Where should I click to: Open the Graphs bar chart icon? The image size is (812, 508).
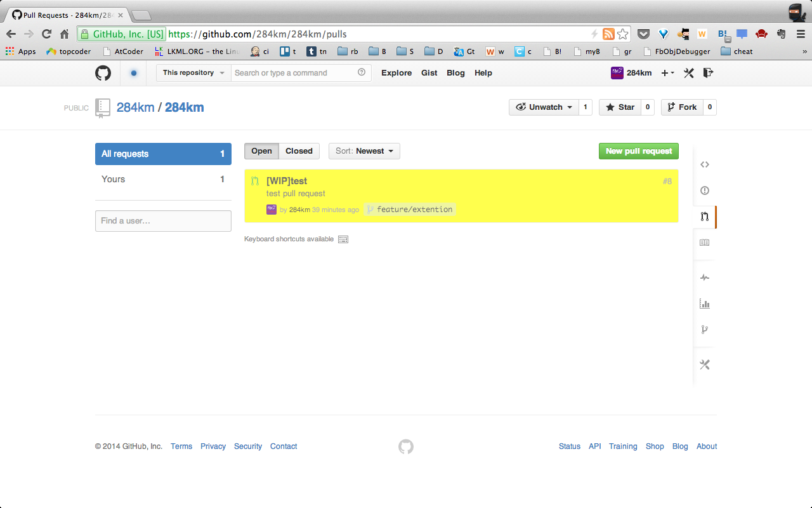[704, 304]
